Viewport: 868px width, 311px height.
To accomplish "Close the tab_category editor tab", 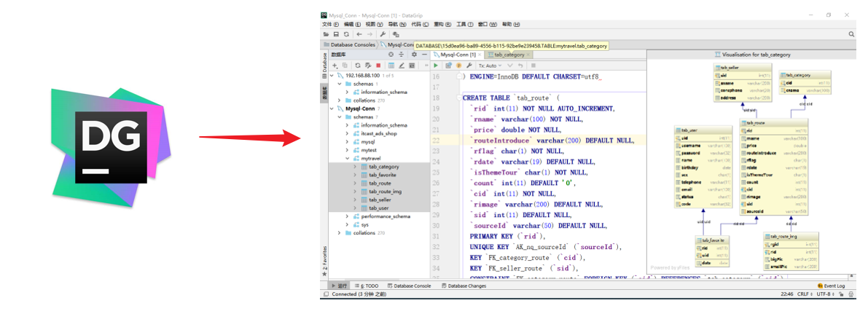I will tap(528, 55).
